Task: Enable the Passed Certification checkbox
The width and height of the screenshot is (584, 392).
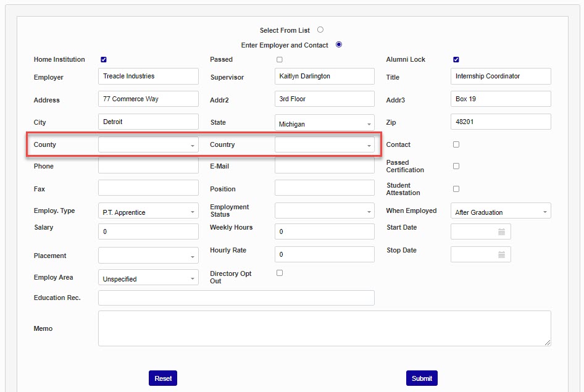Action: click(456, 166)
